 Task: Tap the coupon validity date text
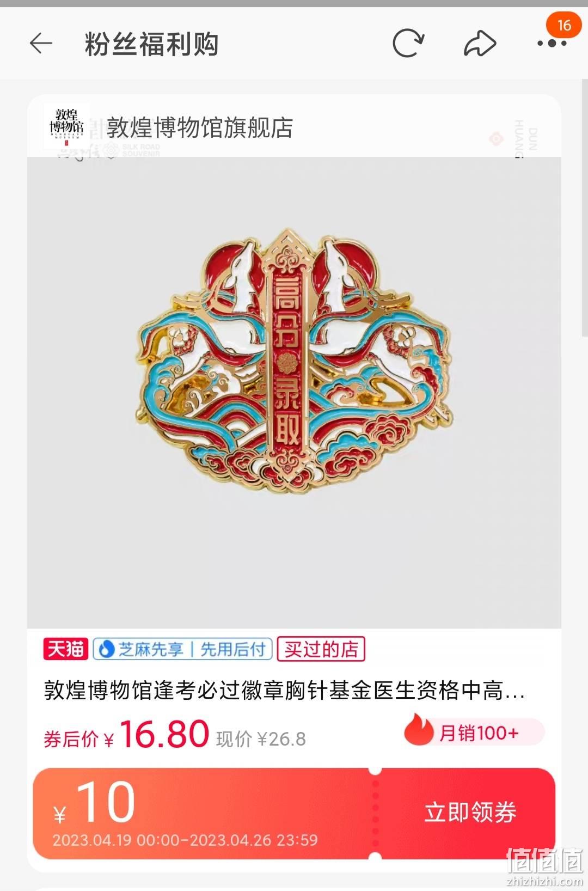coord(185,839)
